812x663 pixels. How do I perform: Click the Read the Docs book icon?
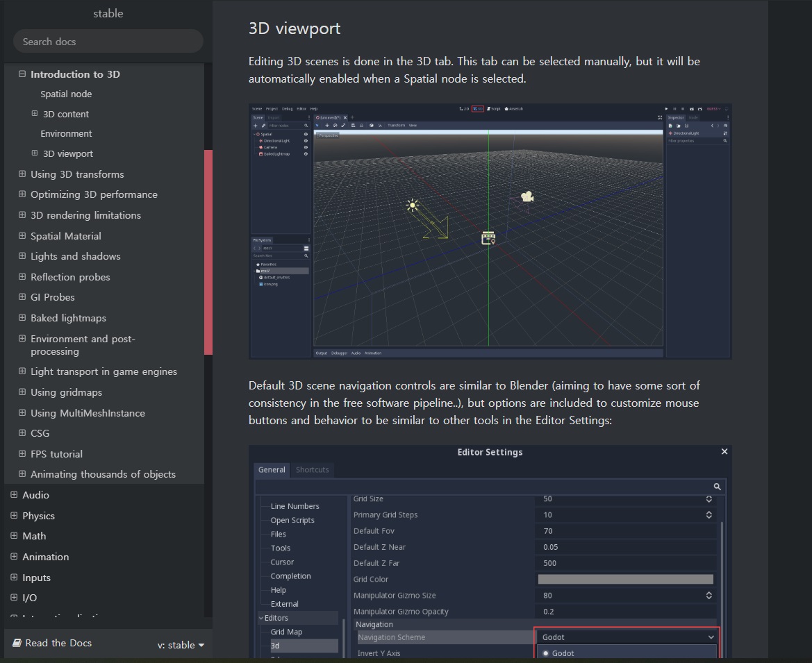17,643
